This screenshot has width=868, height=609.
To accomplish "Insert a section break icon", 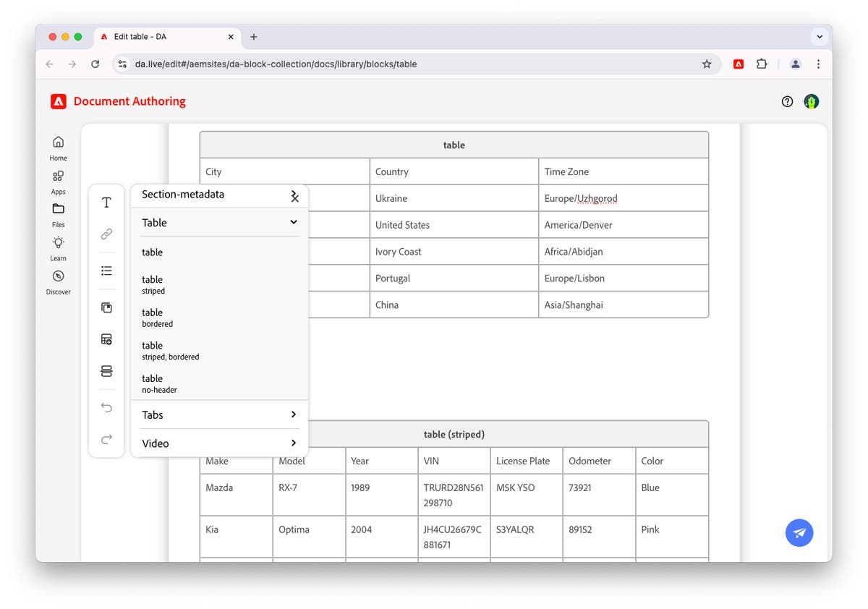I will point(106,372).
